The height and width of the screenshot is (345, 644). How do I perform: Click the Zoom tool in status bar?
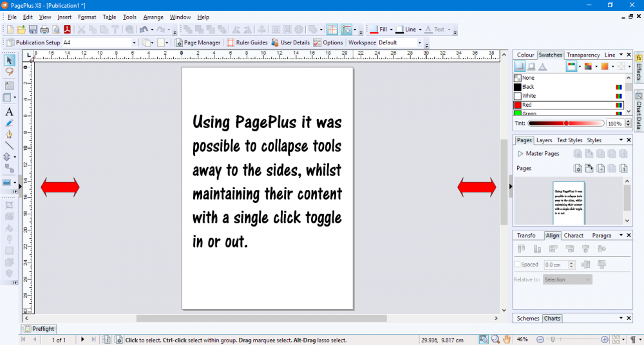(x=495, y=339)
